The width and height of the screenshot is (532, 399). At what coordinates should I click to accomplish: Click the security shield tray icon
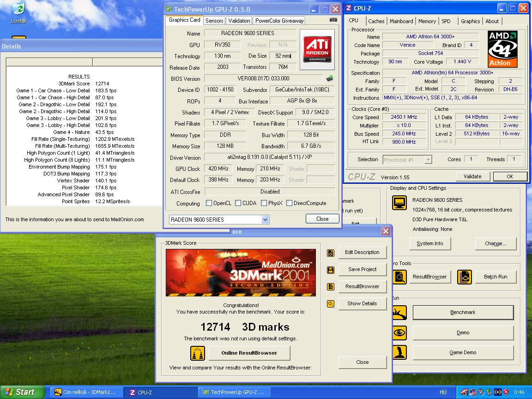pyautogui.click(x=506, y=392)
